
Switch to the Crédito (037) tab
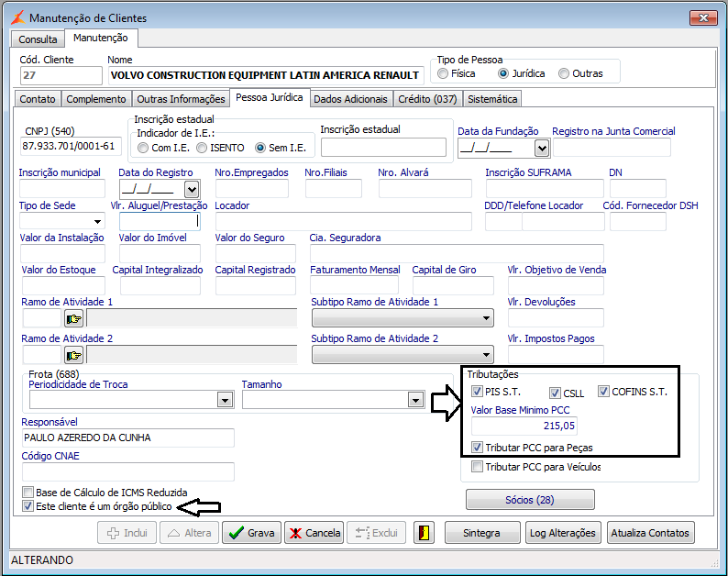[427, 99]
